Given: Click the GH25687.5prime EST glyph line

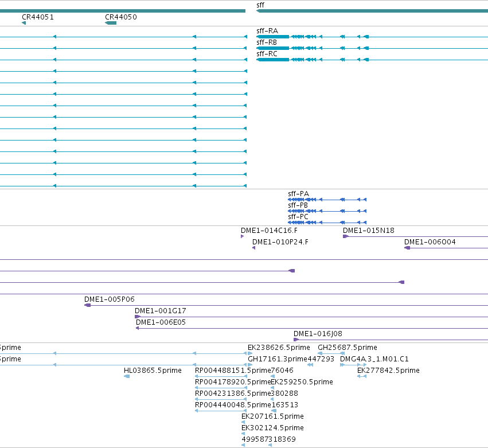Looking at the screenshot, I should pyautogui.click(x=331, y=353).
